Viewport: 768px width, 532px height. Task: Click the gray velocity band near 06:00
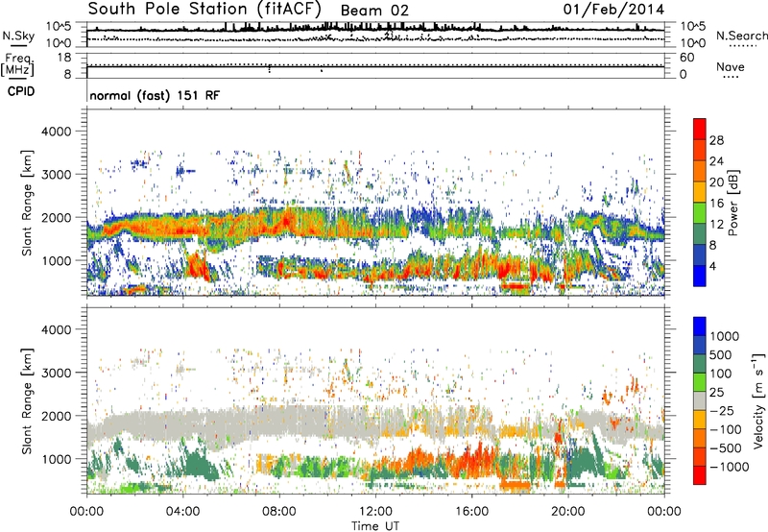click(x=230, y=425)
